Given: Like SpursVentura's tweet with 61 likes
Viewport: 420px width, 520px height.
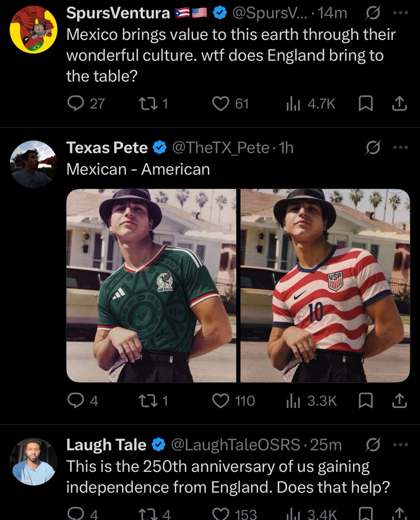Looking at the screenshot, I should point(222,103).
